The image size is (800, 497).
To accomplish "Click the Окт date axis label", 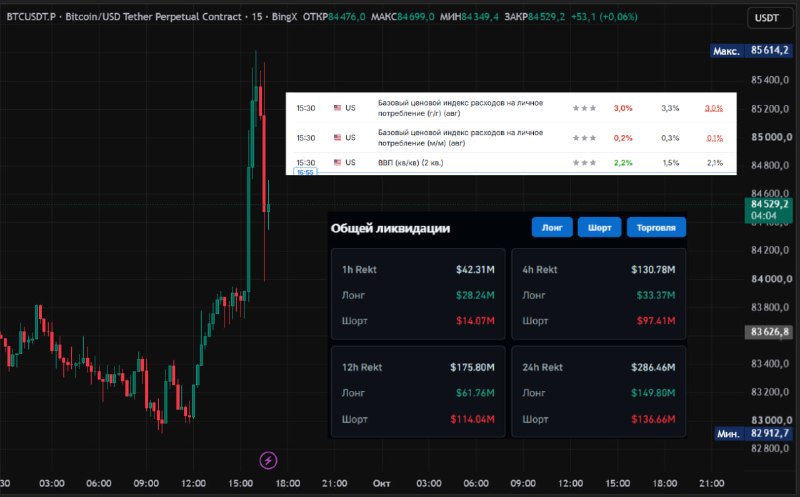I will (382, 483).
